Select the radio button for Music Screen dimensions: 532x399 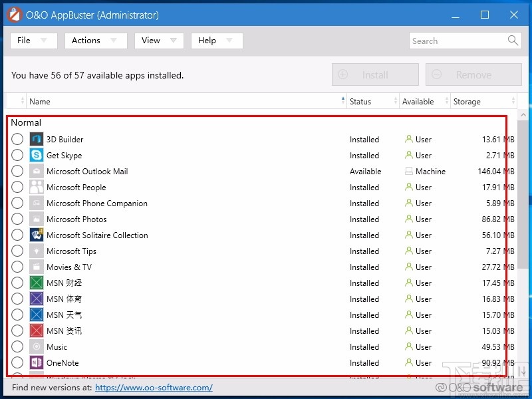tap(17, 346)
